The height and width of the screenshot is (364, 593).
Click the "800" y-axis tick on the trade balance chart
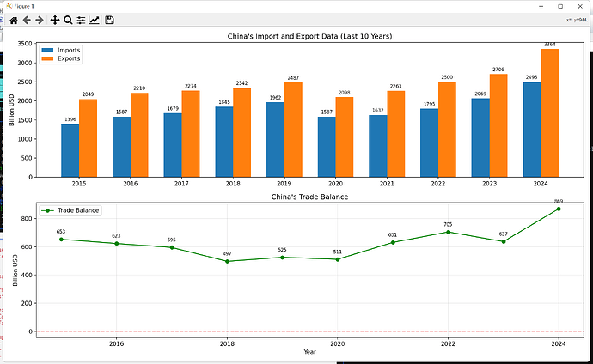[27, 219]
